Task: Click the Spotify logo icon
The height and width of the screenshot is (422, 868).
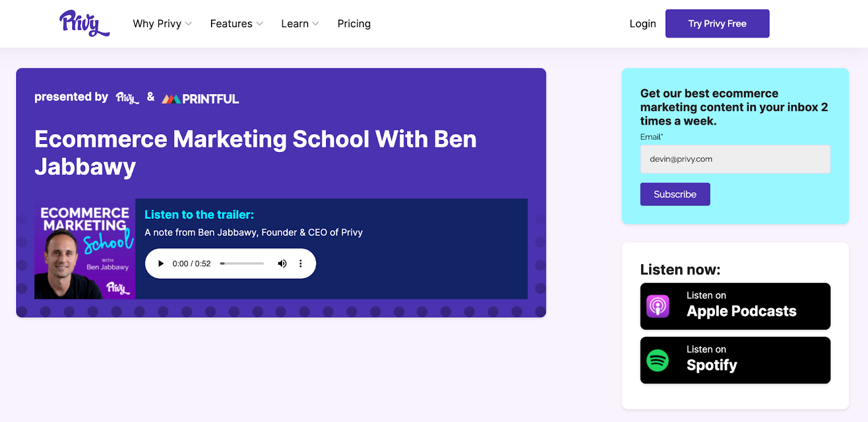Action: point(658,361)
